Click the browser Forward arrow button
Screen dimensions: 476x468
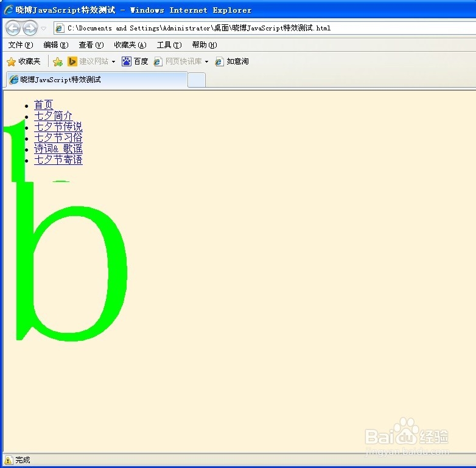click(x=30, y=29)
